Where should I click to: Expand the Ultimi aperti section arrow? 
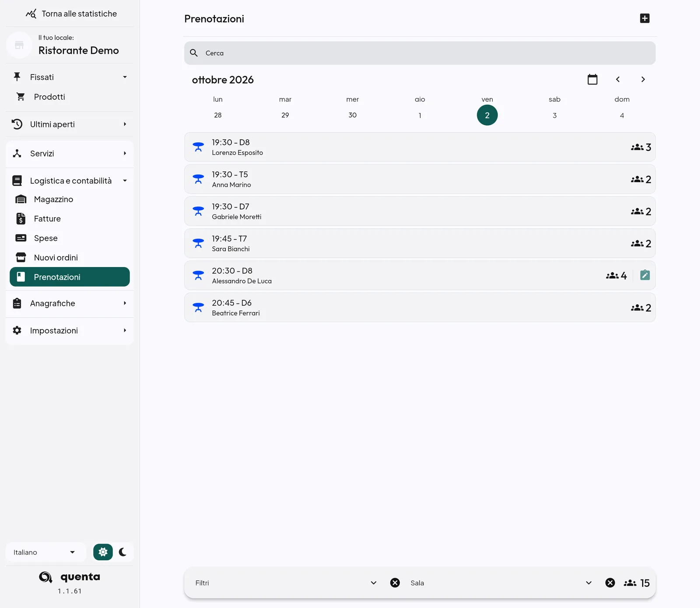tap(125, 124)
